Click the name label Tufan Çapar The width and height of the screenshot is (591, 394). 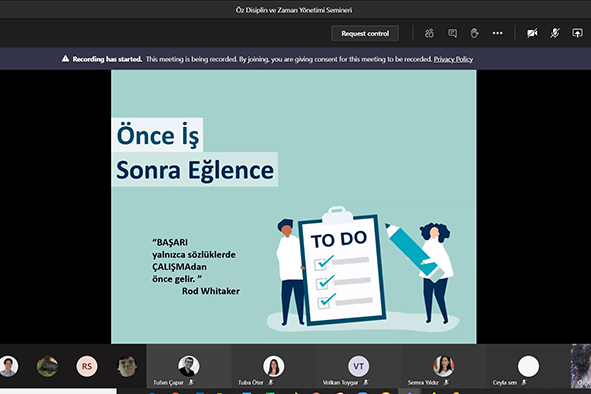pyautogui.click(x=168, y=383)
